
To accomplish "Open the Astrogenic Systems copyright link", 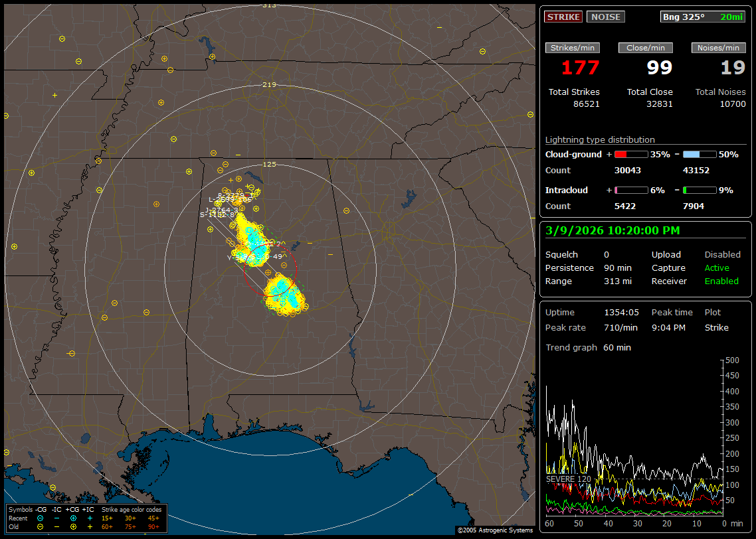I will tap(494, 530).
